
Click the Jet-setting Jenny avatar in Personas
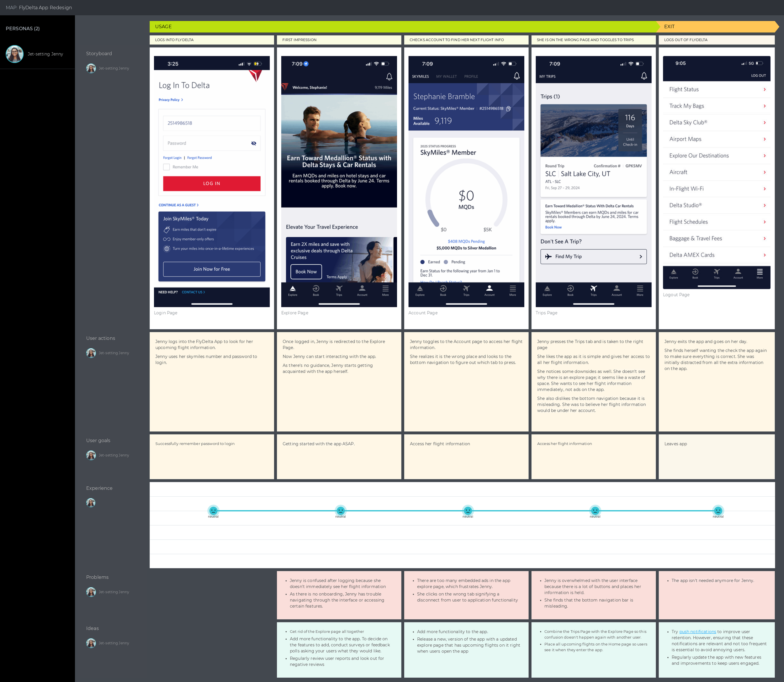(x=15, y=54)
